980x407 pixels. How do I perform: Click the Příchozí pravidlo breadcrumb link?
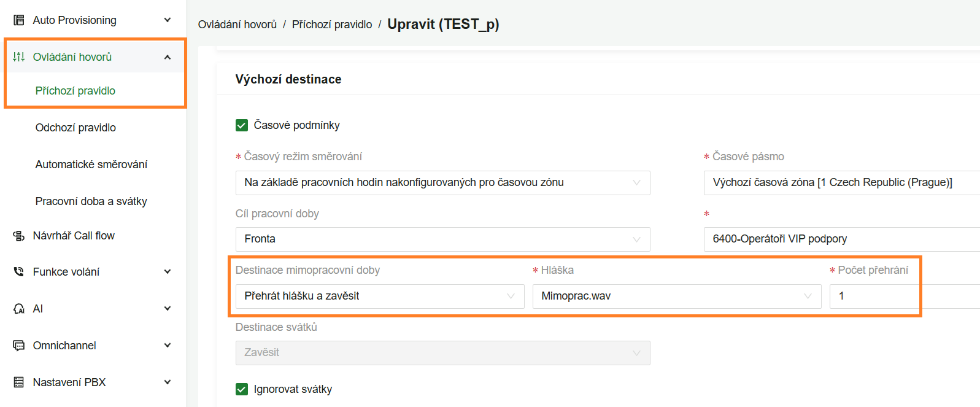coord(332,25)
